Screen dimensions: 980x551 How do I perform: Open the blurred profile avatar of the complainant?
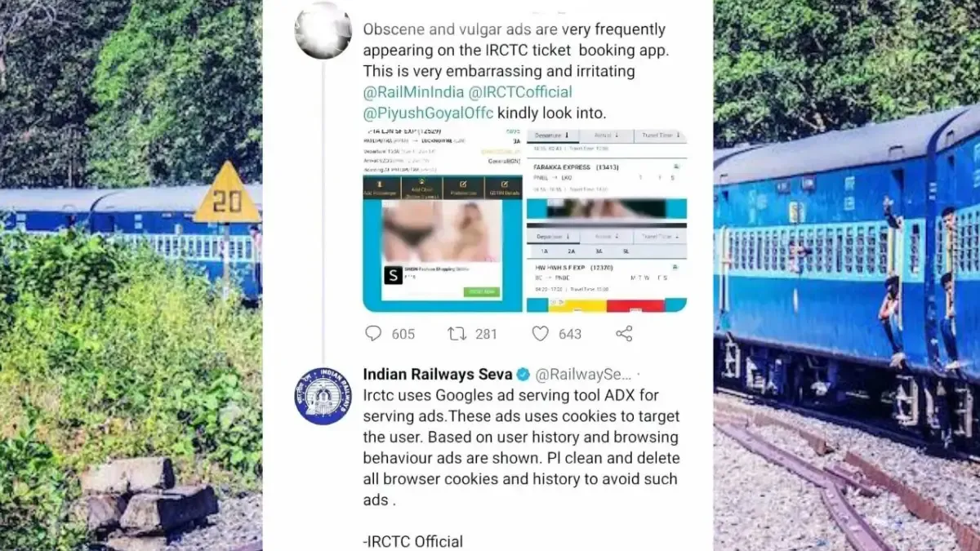(323, 31)
